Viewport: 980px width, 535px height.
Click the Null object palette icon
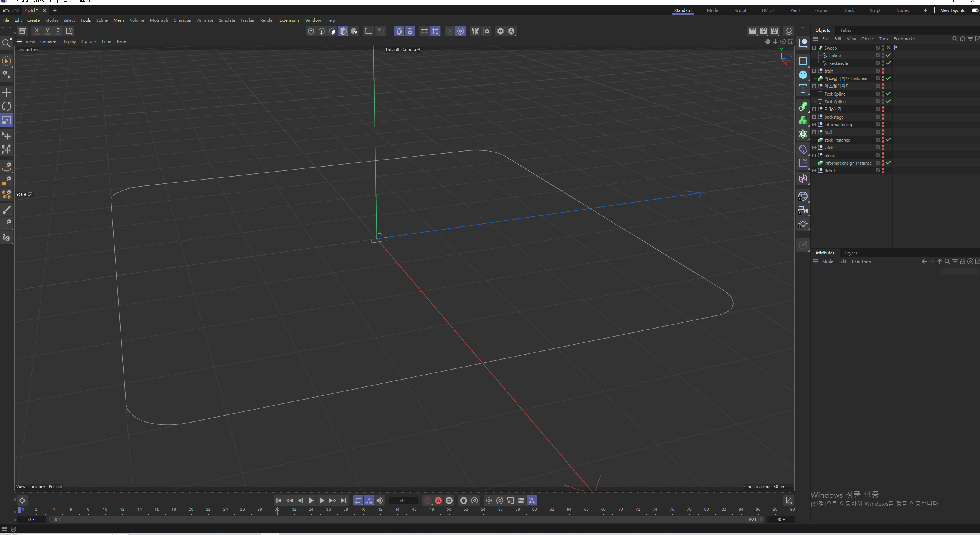pyautogui.click(x=803, y=43)
